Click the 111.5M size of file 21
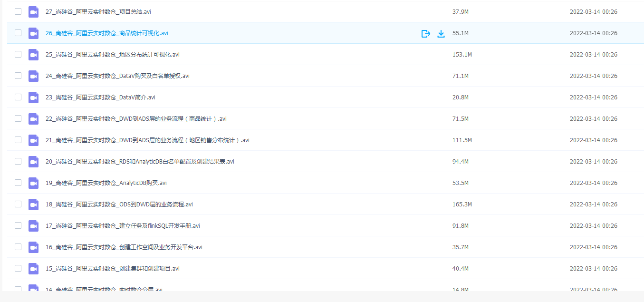644x302 pixels. pyautogui.click(x=462, y=140)
